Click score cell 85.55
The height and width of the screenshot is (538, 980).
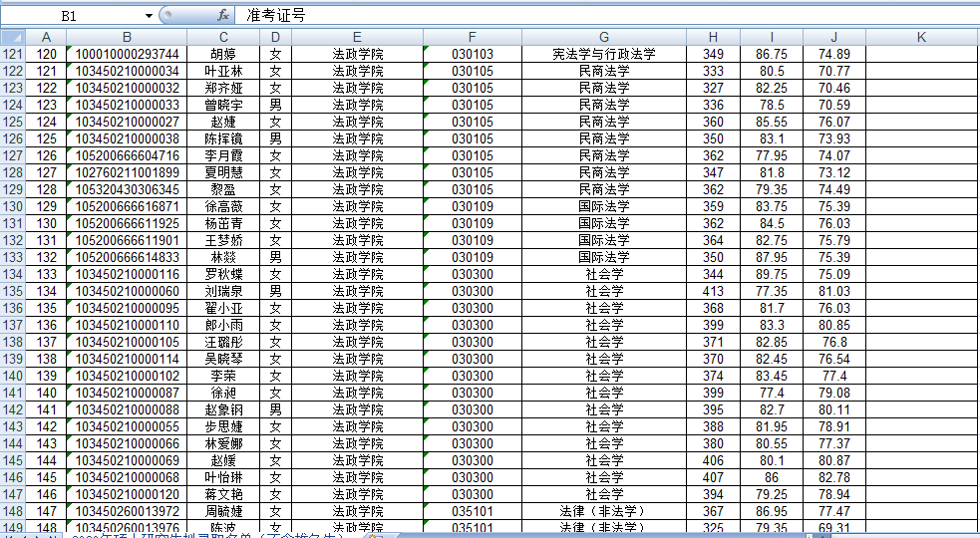[772, 122]
